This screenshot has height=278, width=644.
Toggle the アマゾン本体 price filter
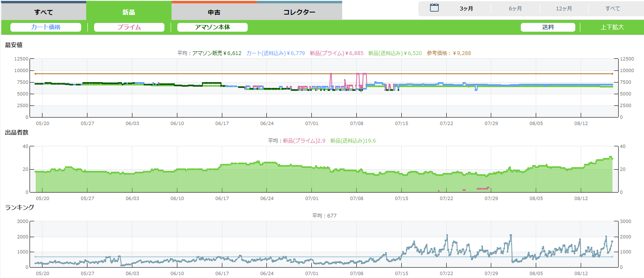(212, 27)
